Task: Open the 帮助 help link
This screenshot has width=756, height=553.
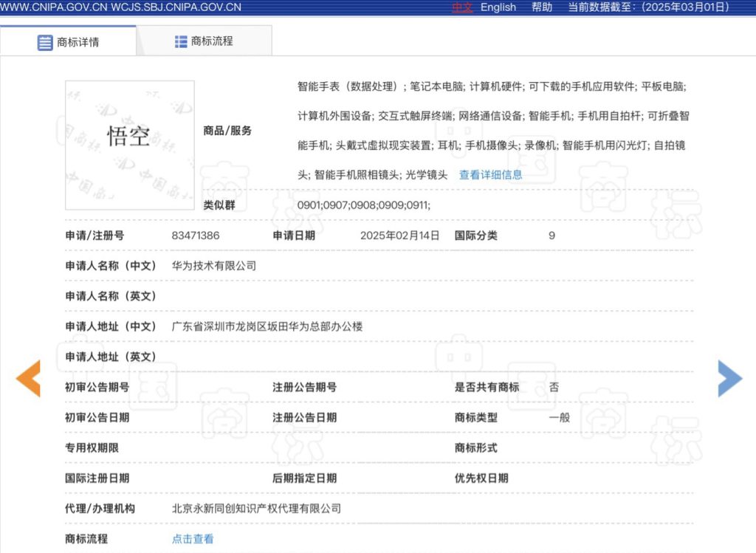Action: coord(542,7)
